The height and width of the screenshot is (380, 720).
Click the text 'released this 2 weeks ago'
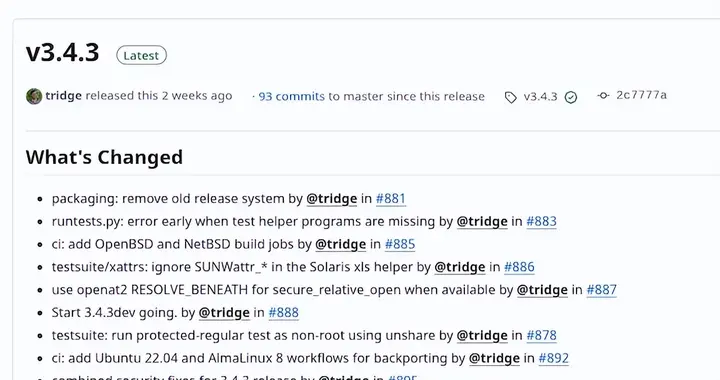159,95
